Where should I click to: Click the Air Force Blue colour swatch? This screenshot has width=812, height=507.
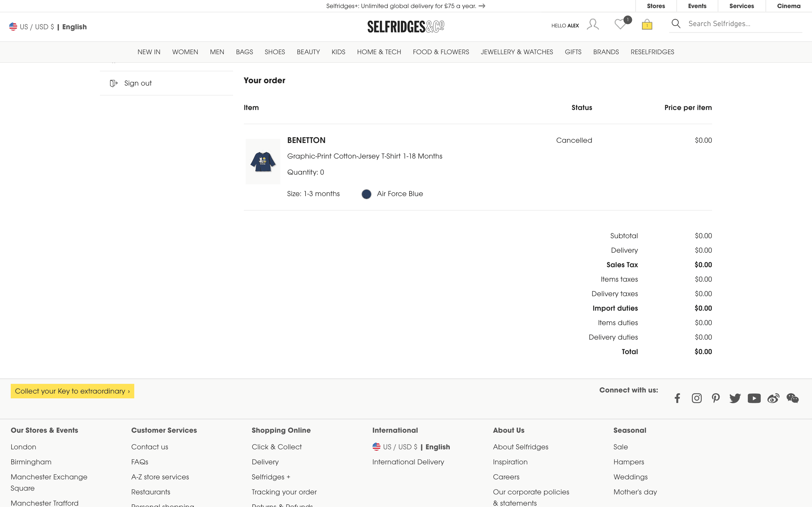pyautogui.click(x=366, y=194)
